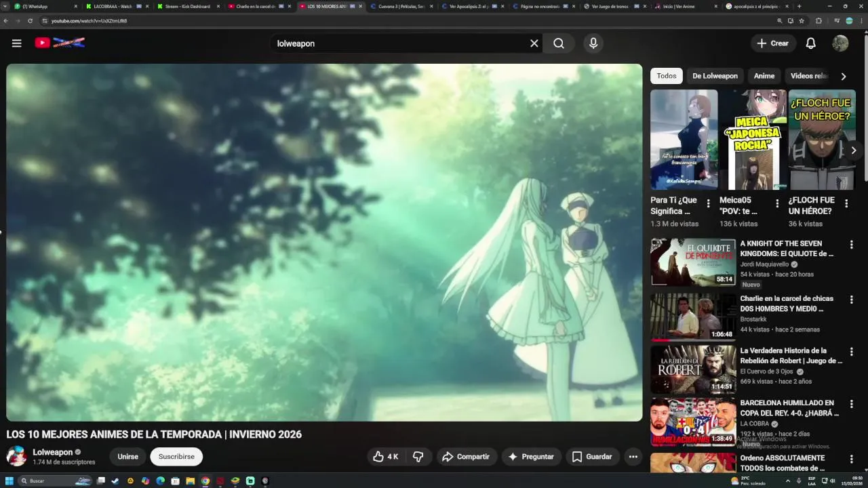This screenshot has width=868, height=488.
Task: Click the address bar URL
Action: click(x=89, y=21)
